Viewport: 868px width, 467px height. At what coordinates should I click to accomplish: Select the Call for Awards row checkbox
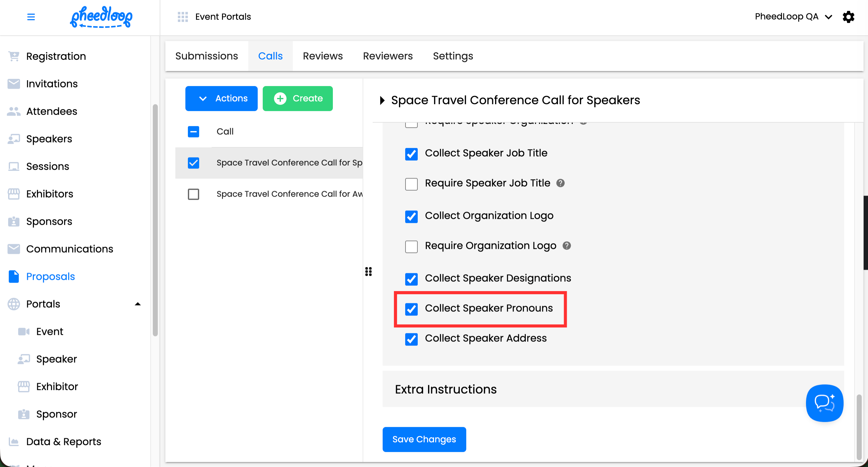coord(194,194)
